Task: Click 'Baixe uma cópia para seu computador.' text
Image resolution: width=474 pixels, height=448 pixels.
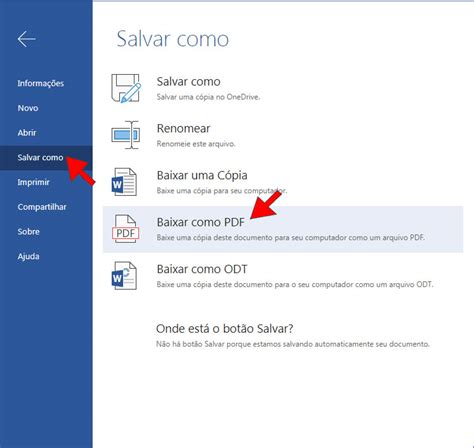Action: (x=222, y=191)
